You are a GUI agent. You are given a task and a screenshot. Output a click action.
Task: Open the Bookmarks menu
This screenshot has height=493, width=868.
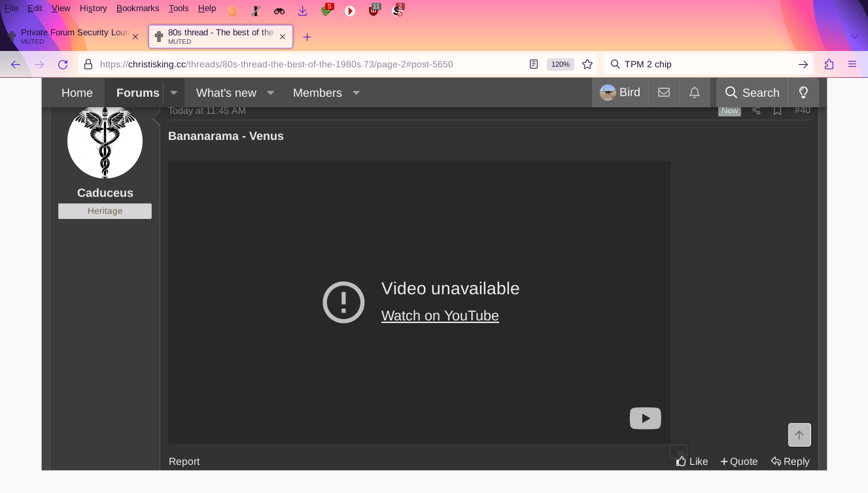click(x=137, y=8)
